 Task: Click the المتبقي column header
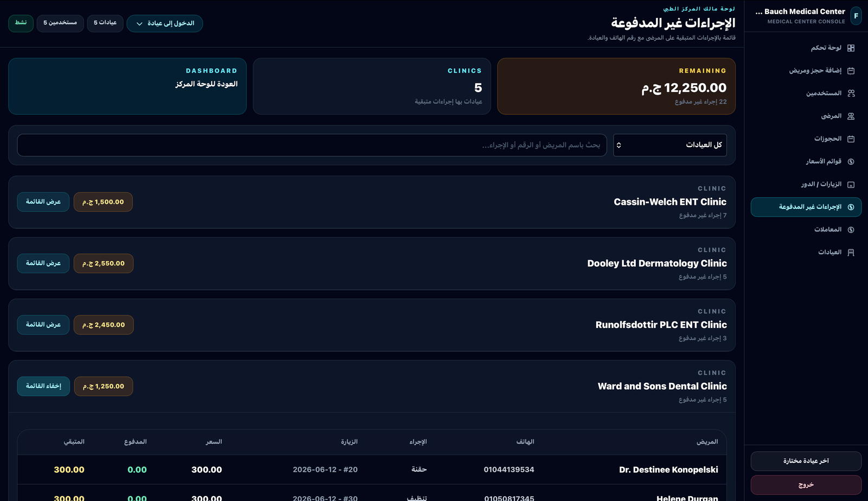74,442
